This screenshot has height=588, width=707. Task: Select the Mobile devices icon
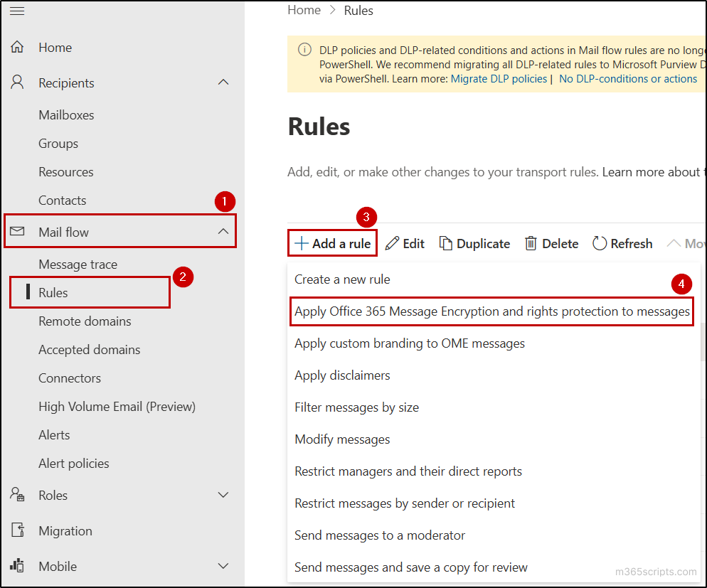(17, 566)
